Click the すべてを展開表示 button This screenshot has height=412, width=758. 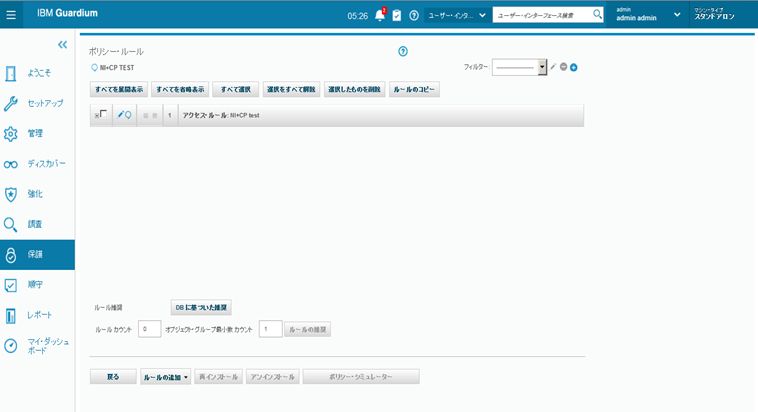click(119, 89)
